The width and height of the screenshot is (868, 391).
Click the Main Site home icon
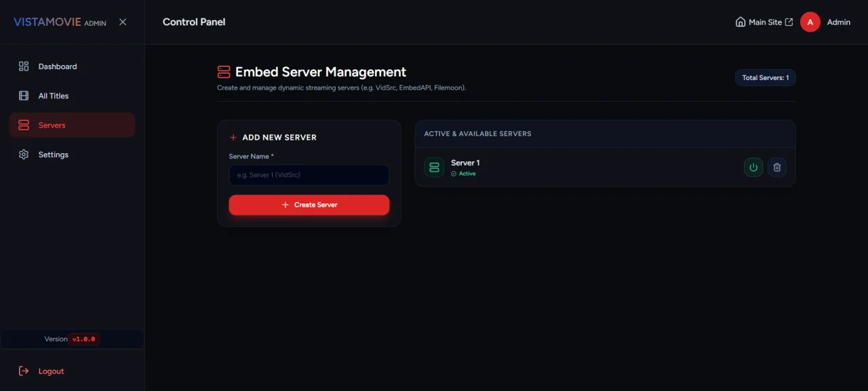pos(741,22)
